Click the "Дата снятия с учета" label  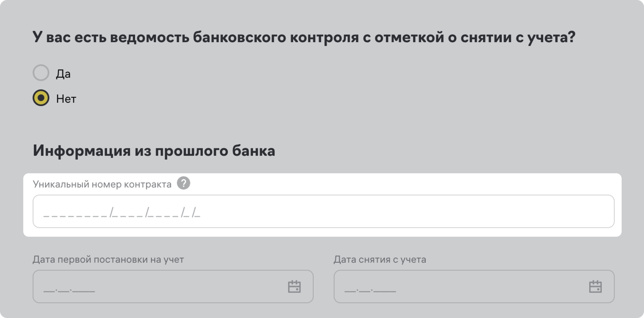pyautogui.click(x=380, y=259)
